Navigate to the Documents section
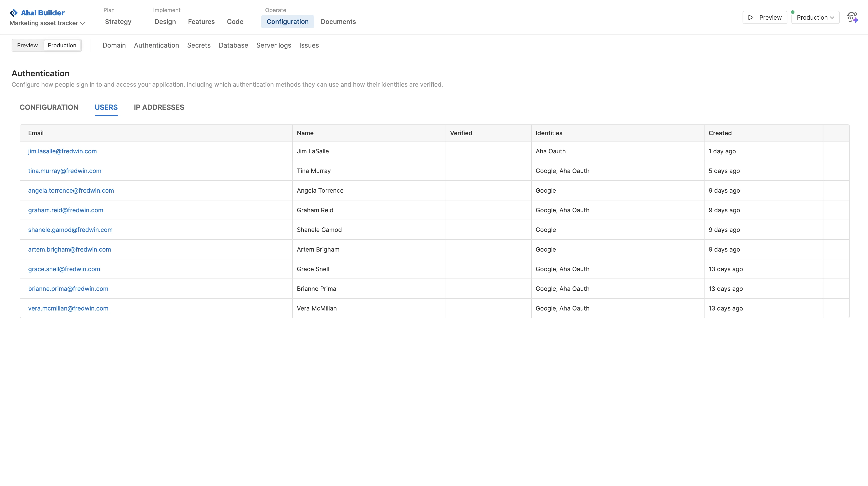Screen dimensions: 868x486 (x=338, y=22)
